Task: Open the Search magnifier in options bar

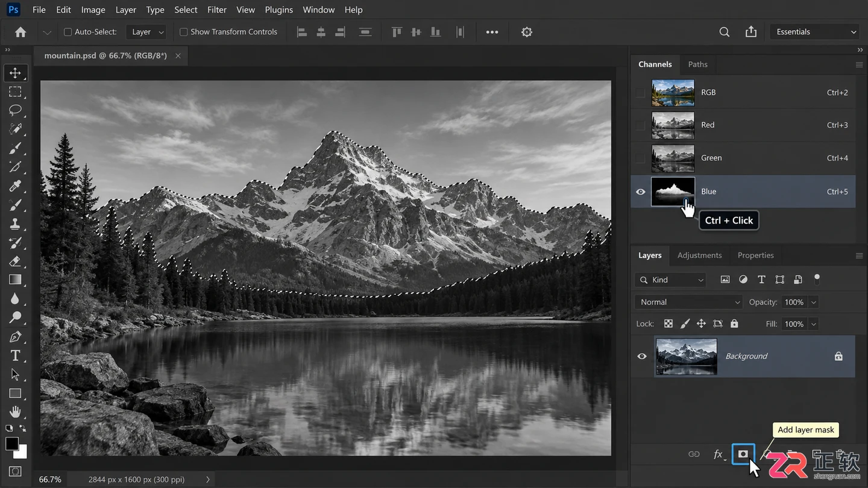Action: coord(725,32)
